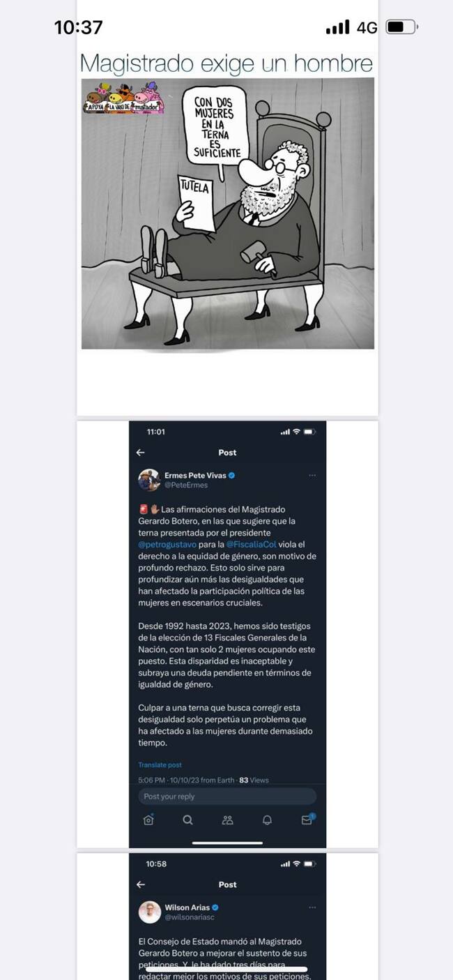Open messages envelope icon with badge
453x980 pixels.
[x=307, y=820]
